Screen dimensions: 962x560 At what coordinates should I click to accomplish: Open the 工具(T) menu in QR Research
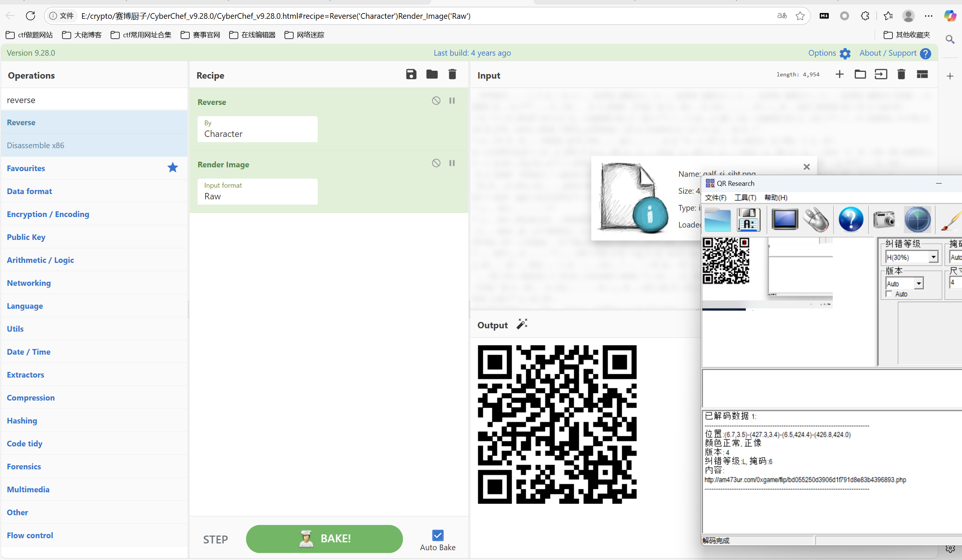(745, 197)
